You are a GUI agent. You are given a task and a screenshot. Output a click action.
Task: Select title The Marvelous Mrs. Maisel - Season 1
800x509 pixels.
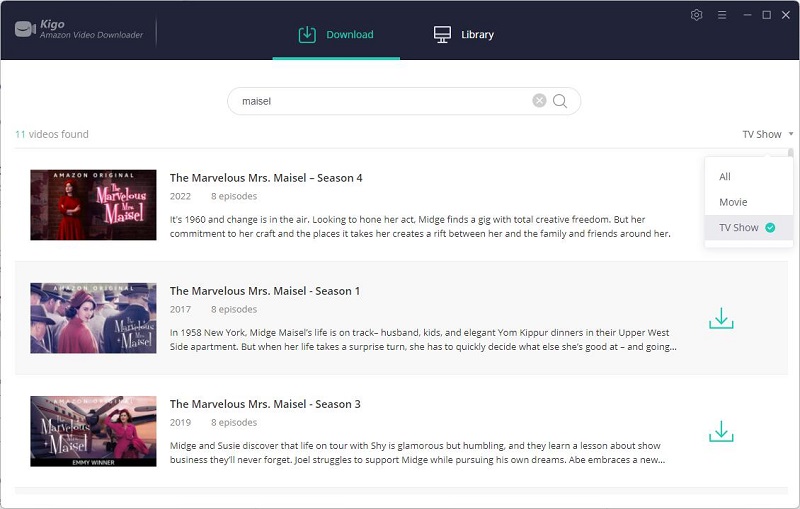(x=265, y=291)
